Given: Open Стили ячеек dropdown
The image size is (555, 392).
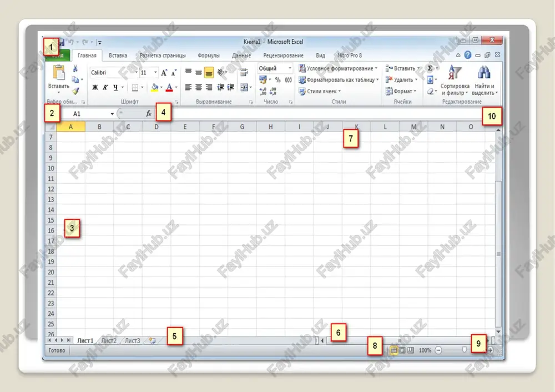Looking at the screenshot, I should point(320,91).
